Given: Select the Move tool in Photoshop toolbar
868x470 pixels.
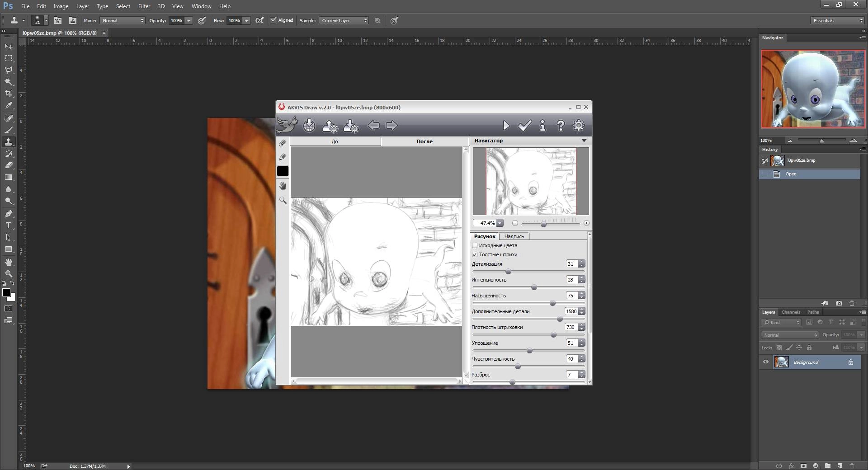Looking at the screenshot, I should (9, 46).
